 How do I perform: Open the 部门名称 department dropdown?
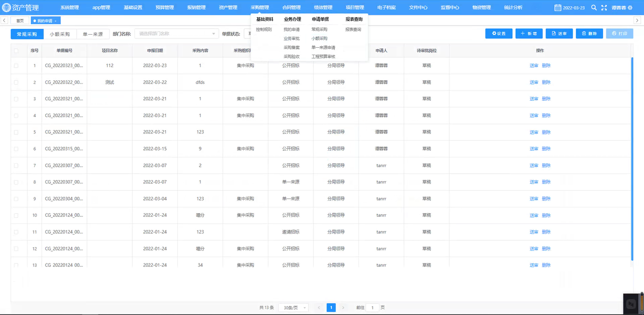coord(176,34)
